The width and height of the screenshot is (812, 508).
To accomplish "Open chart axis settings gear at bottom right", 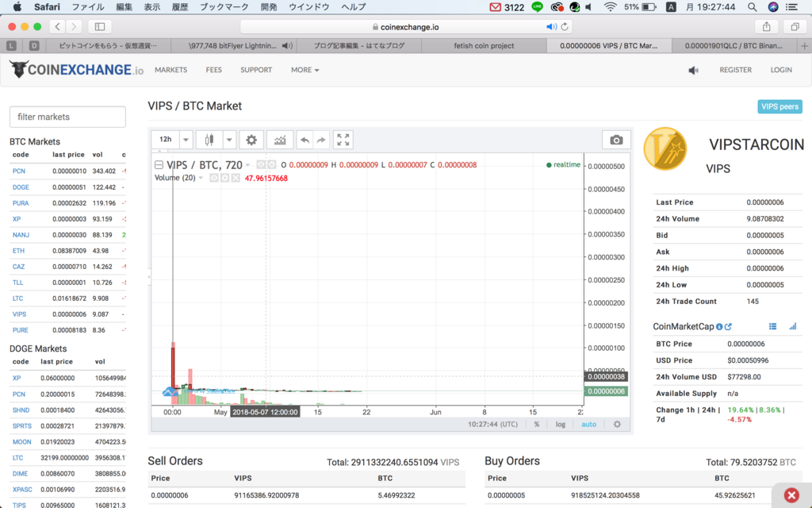I will coord(617,424).
